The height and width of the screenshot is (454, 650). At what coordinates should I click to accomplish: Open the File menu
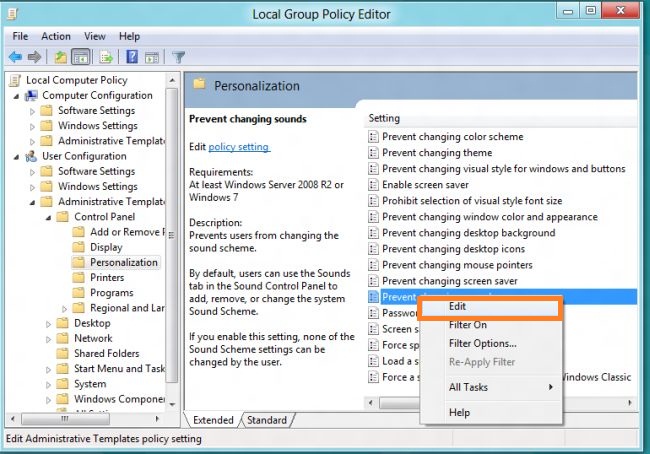20,36
